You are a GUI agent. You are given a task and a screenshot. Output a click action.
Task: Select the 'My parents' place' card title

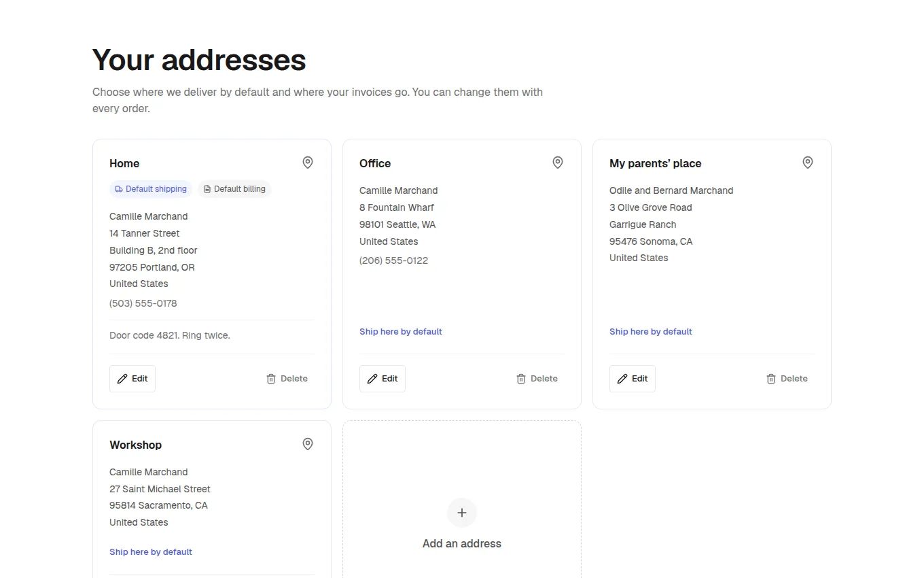(656, 164)
